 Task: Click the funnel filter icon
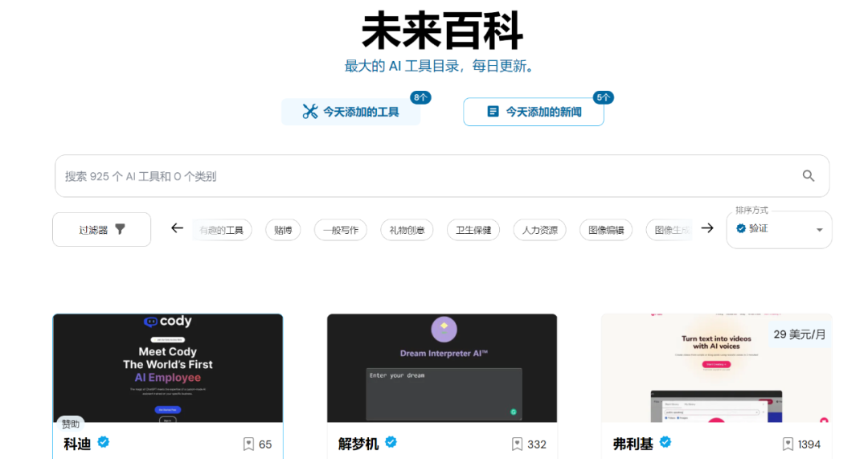pyautogui.click(x=120, y=229)
